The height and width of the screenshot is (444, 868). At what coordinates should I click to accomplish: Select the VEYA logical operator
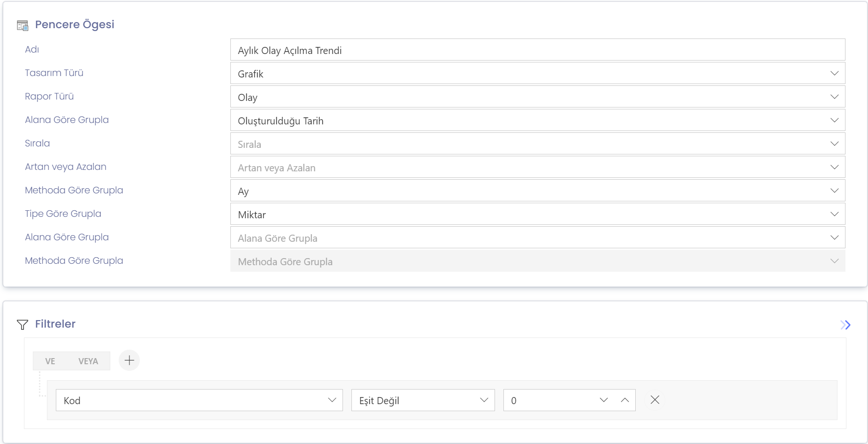(88, 361)
